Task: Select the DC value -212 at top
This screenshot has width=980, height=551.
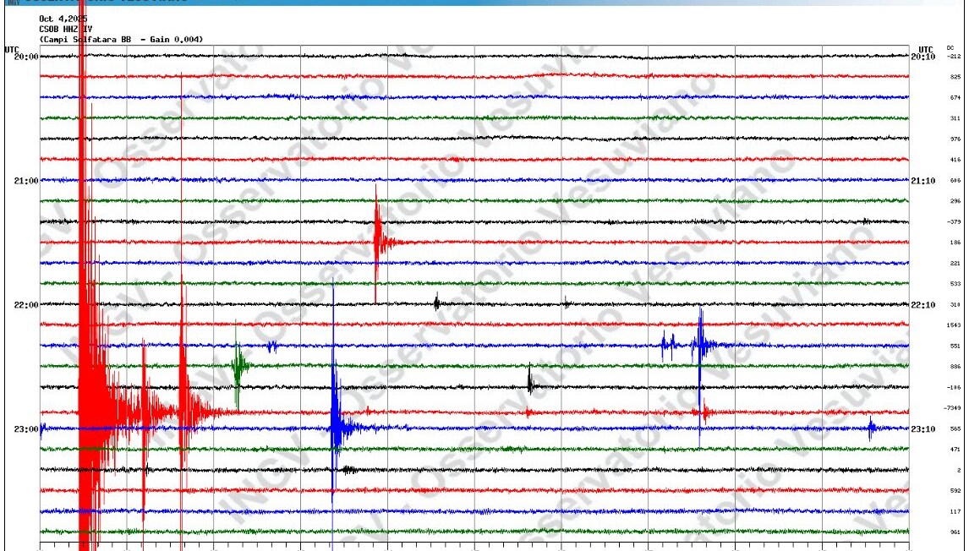Action: pyautogui.click(x=955, y=57)
